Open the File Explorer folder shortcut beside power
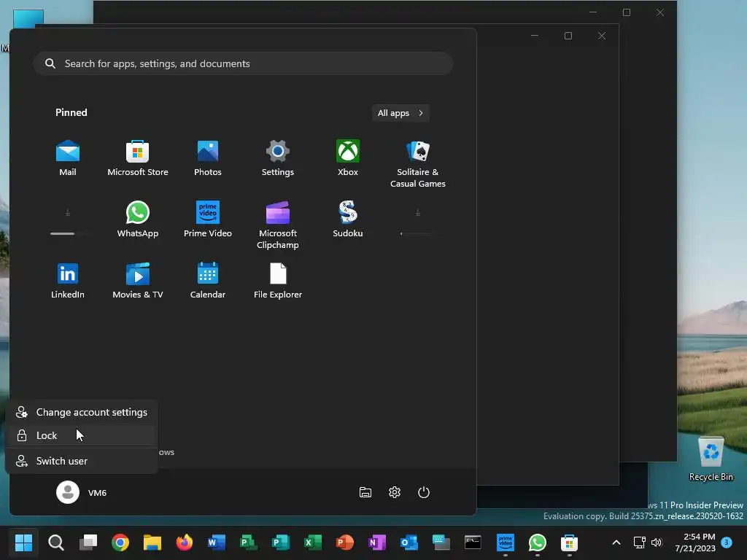The width and height of the screenshot is (747, 560). tap(365, 492)
